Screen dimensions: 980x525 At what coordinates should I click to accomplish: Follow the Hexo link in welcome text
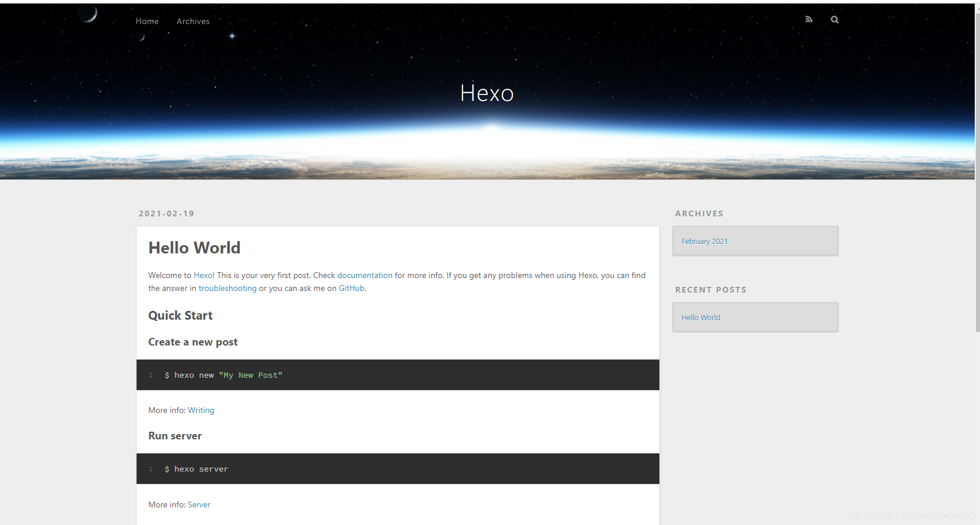[203, 275]
